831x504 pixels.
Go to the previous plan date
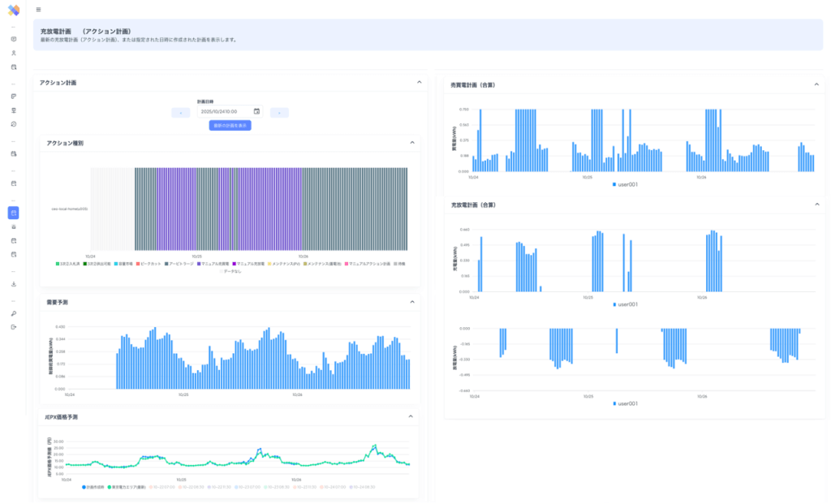(x=181, y=113)
